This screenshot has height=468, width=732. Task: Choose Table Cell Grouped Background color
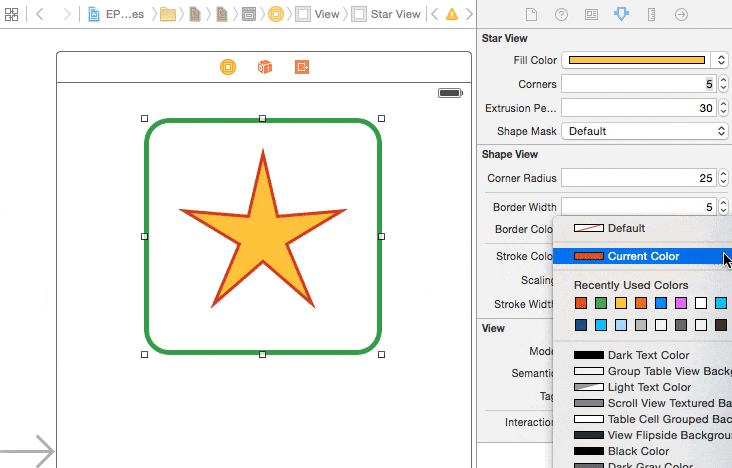[642, 419]
